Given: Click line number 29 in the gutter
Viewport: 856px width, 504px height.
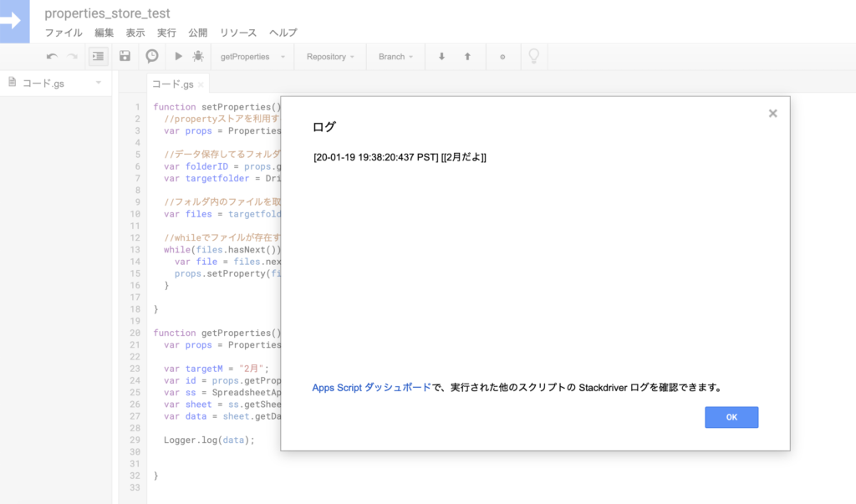Looking at the screenshot, I should tap(135, 440).
